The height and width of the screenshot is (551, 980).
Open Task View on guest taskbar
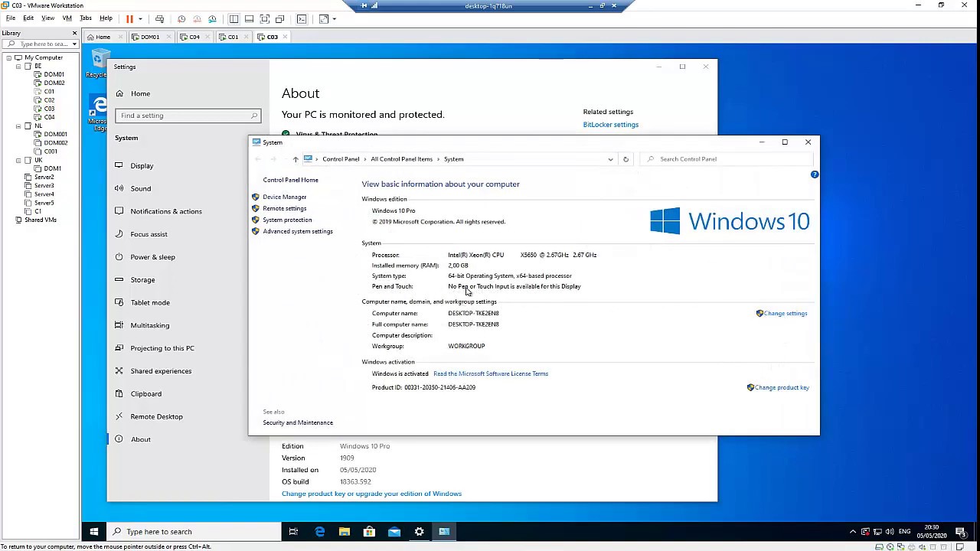(x=293, y=532)
